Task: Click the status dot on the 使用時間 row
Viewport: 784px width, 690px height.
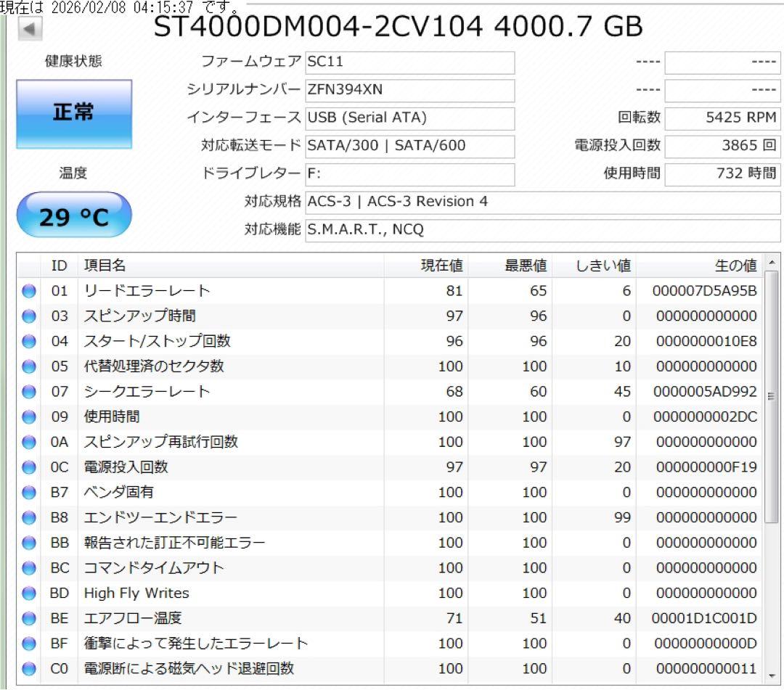Action: pos(28,416)
